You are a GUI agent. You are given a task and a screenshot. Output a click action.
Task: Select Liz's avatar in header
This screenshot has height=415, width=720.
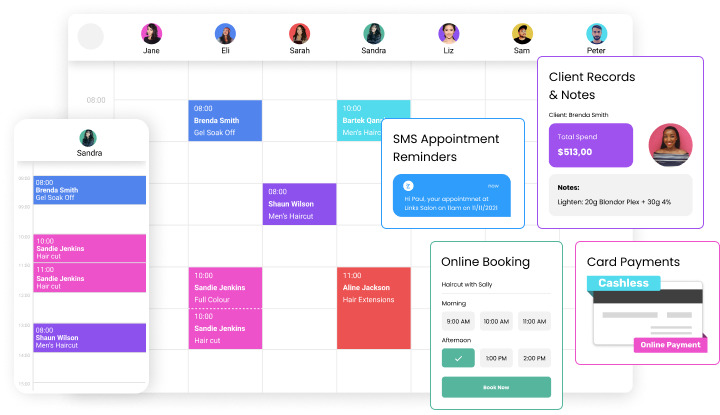(448, 33)
